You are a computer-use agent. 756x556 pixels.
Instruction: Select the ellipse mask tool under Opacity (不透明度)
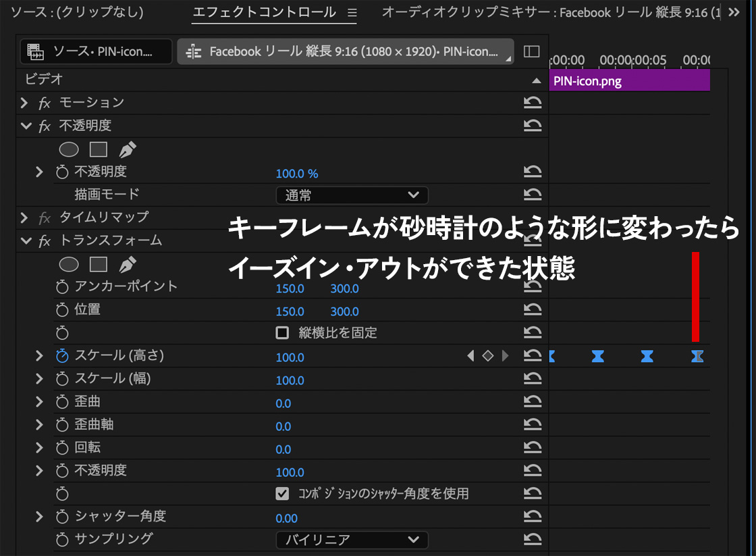pyautogui.click(x=69, y=149)
